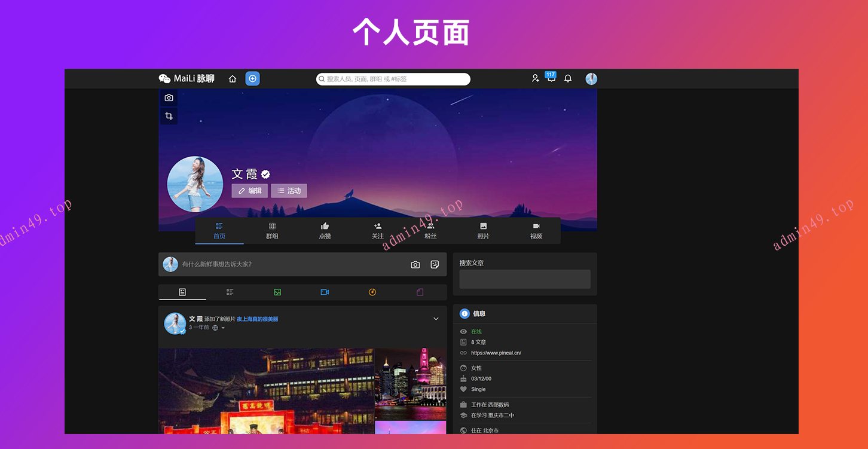Click camera icon in post composer
This screenshot has height=449, width=868.
point(415,264)
